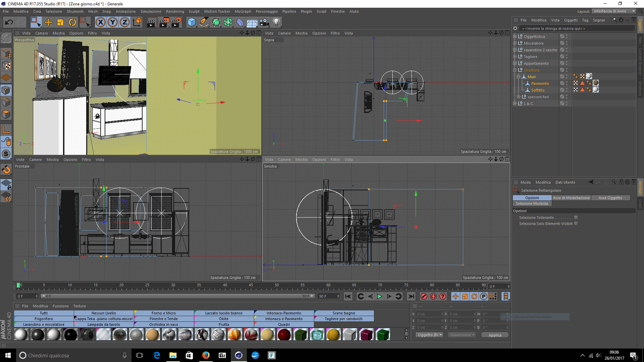Viewport: 644px width, 362px height.
Task: Click the Render to Picture Viewer icon
Action: pos(164,22)
